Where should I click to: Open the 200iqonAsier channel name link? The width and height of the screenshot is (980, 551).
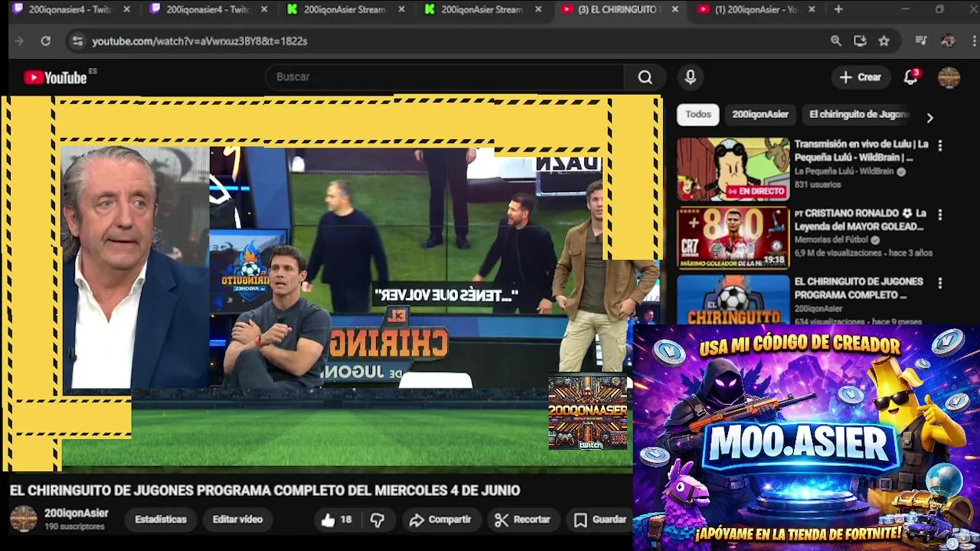[76, 514]
